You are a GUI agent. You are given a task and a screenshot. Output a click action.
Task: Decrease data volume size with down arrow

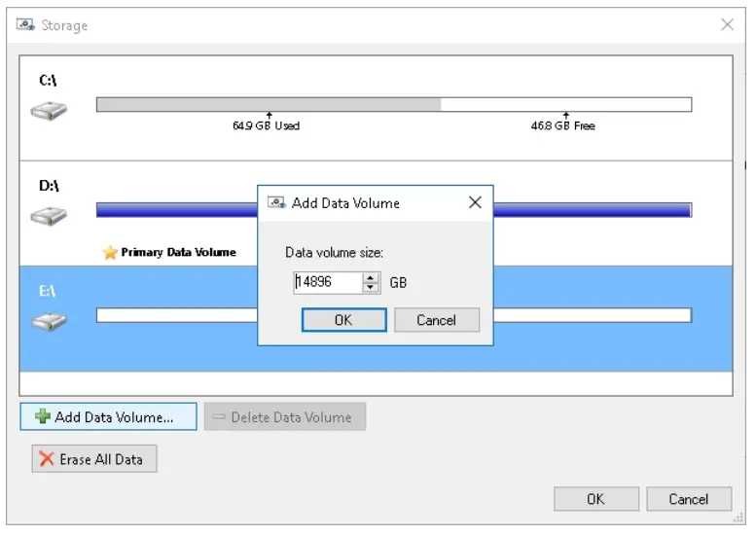(x=371, y=288)
